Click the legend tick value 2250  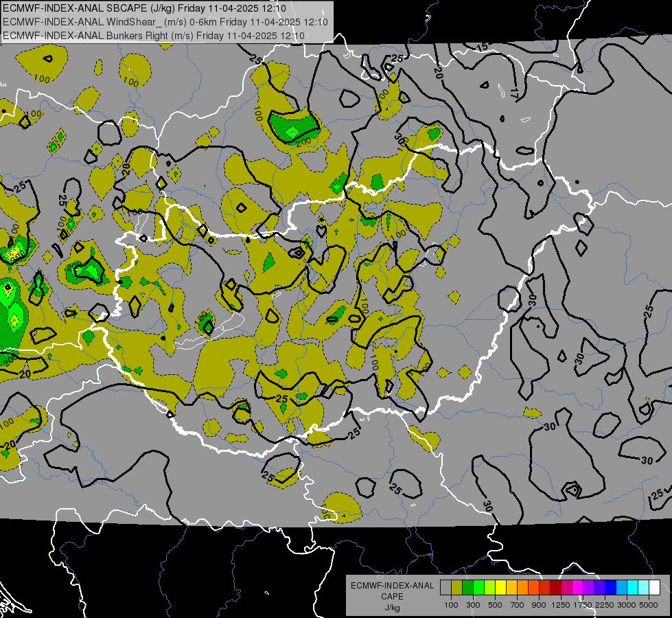(605, 605)
